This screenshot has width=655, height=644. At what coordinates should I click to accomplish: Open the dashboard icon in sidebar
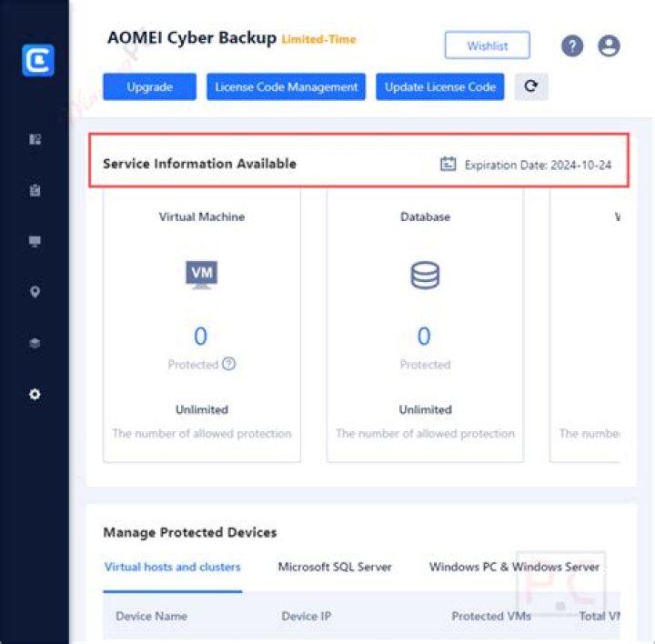[35, 139]
